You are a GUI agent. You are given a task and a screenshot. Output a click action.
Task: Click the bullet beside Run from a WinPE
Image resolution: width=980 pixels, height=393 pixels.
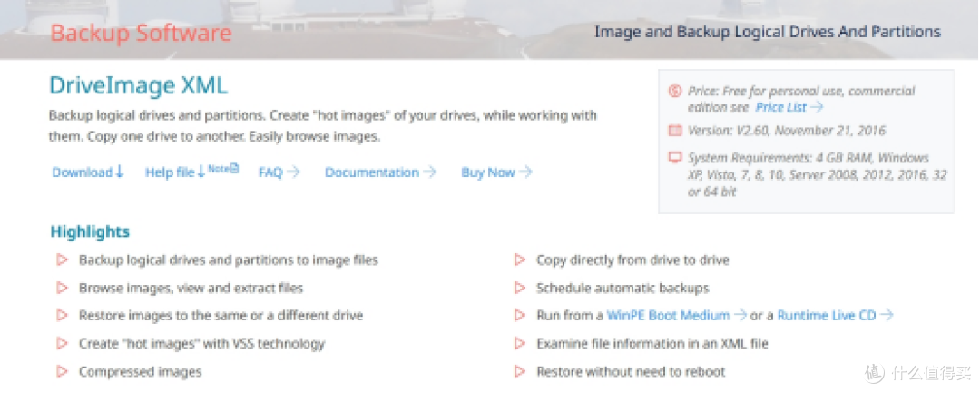pyautogui.click(x=519, y=316)
